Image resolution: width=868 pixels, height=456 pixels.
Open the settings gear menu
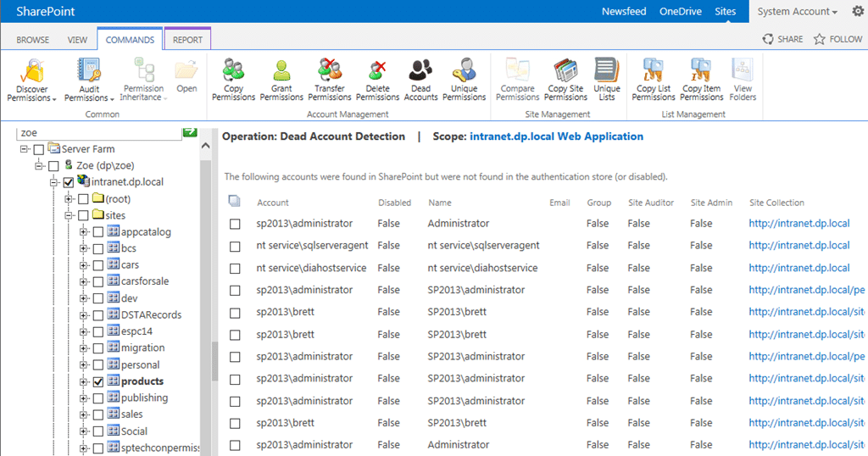click(858, 11)
